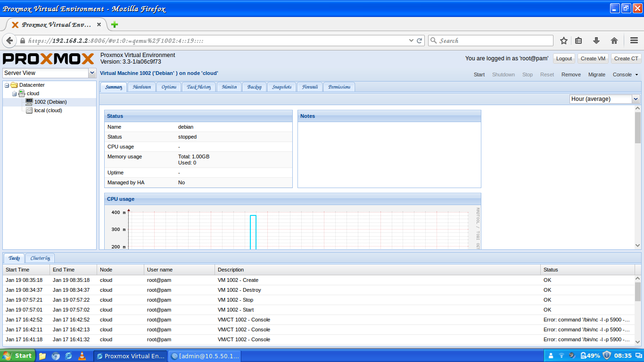This screenshot has width=644, height=362.
Task: Select the 'VM 1002 - Stop' task row
Action: [x=319, y=300]
